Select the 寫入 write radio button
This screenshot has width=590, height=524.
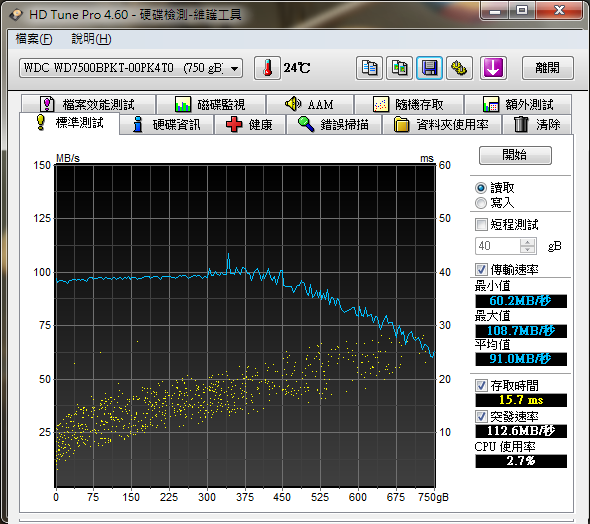tap(481, 203)
